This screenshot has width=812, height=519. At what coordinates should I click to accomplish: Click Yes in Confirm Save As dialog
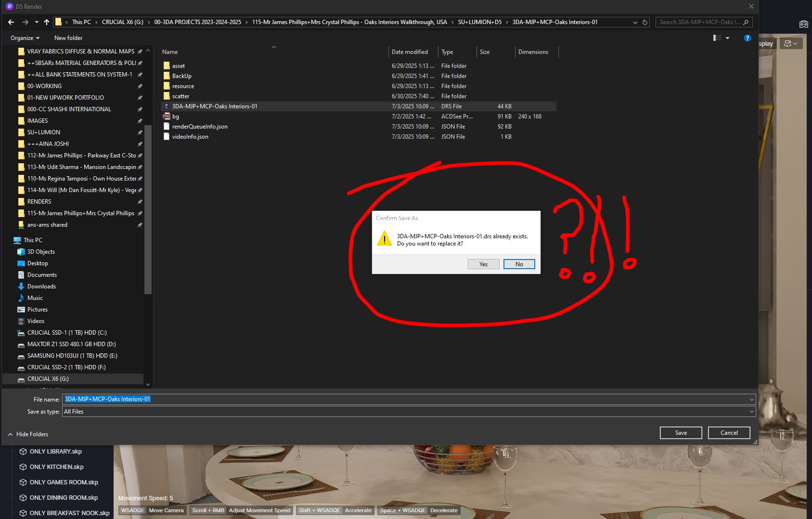point(483,264)
